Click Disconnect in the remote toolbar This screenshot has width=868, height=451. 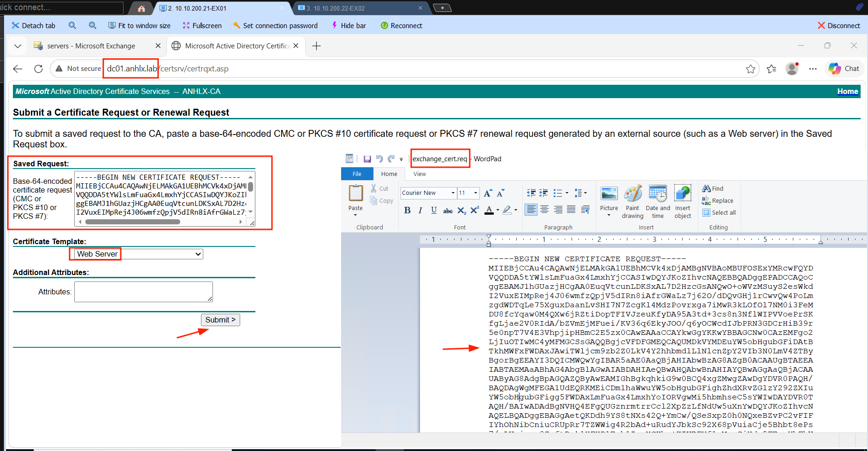point(838,25)
